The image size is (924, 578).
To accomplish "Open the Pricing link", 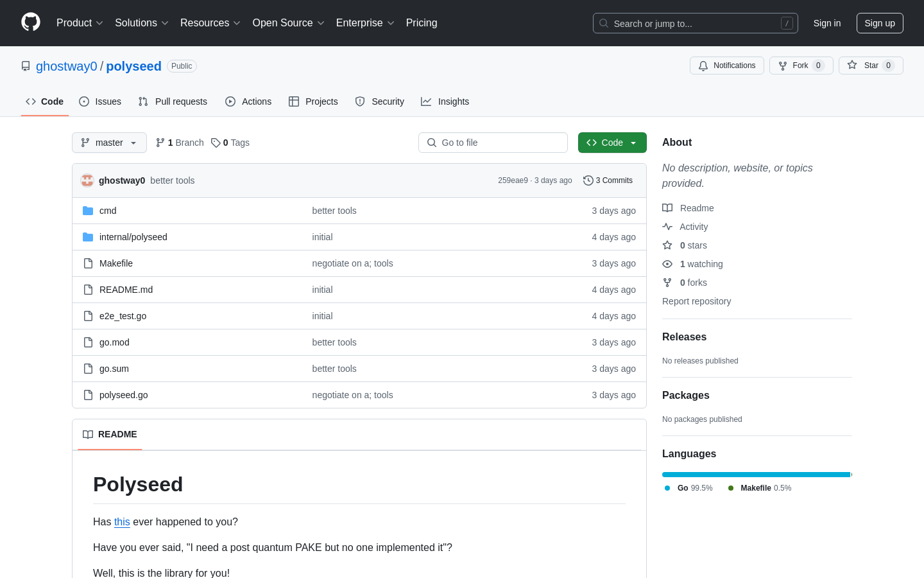I will (x=422, y=23).
